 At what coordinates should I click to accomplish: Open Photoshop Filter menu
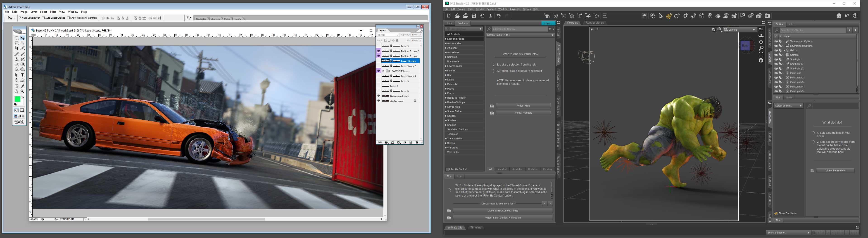tap(53, 12)
